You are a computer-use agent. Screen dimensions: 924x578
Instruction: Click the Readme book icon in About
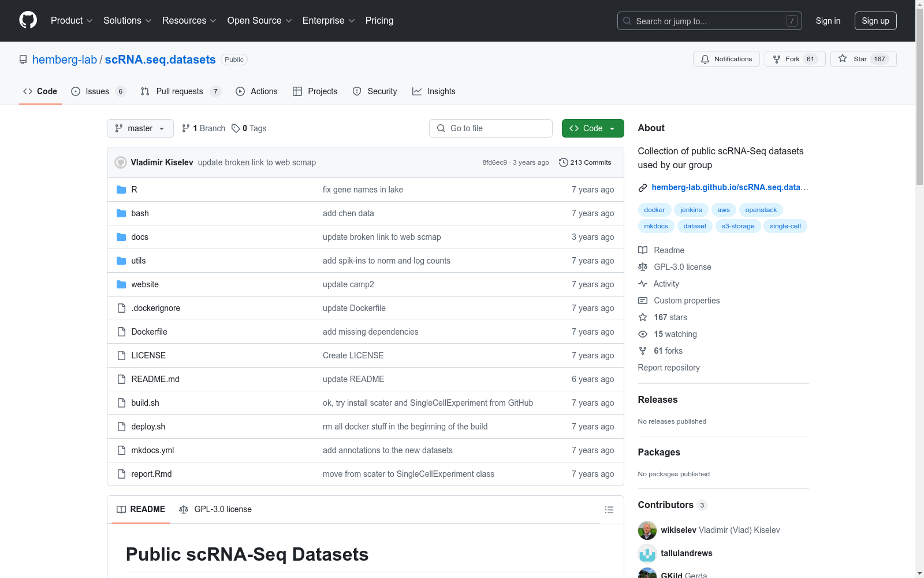pos(643,250)
